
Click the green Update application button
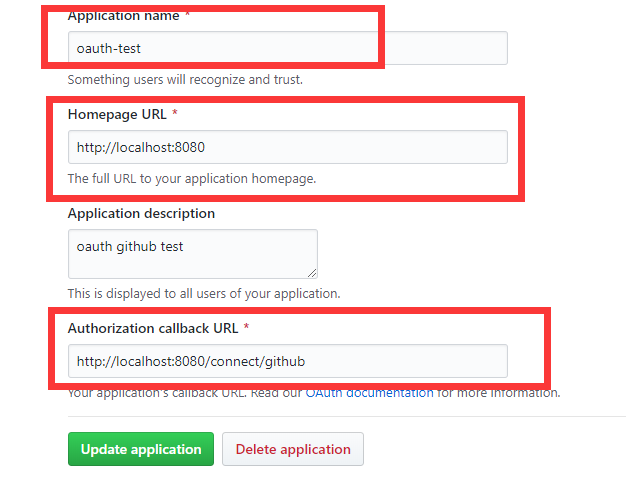click(x=141, y=449)
